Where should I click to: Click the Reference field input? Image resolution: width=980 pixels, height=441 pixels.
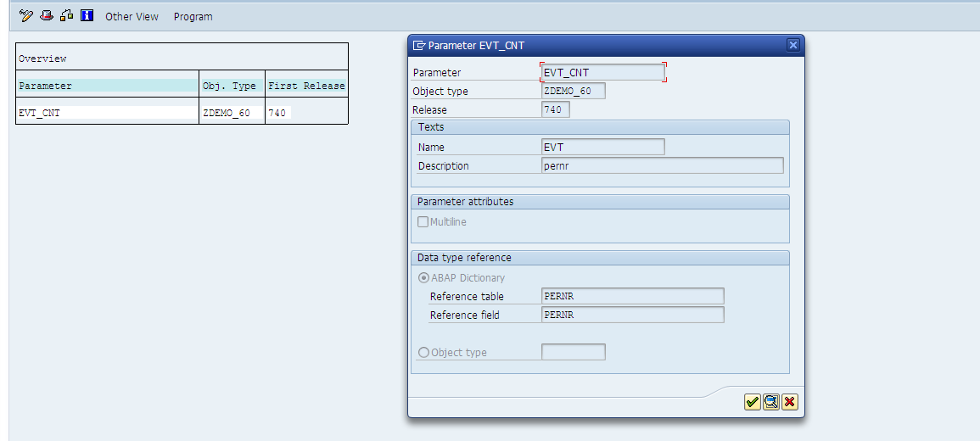click(x=632, y=315)
